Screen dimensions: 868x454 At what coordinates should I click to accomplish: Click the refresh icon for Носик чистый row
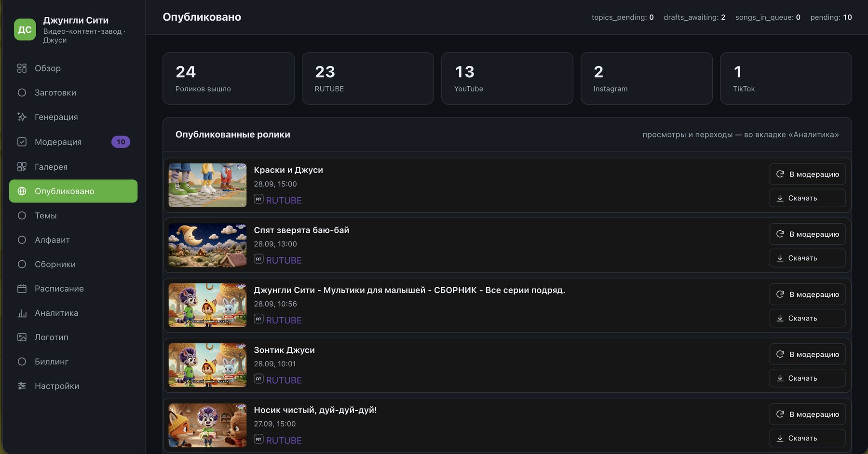(x=780, y=414)
